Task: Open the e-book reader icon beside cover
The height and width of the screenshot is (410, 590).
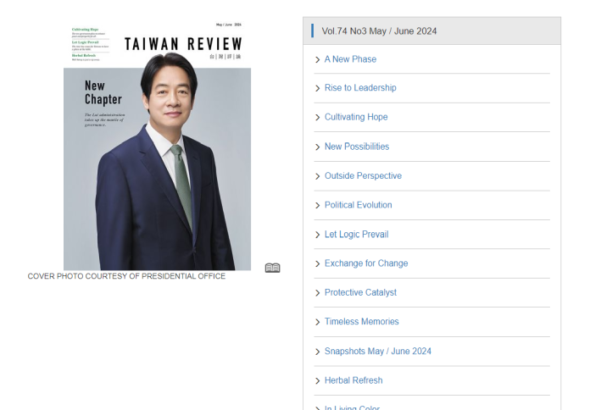Action: click(272, 268)
